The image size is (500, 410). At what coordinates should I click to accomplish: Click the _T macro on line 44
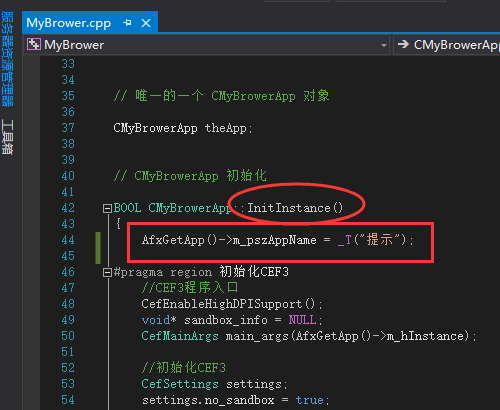345,240
